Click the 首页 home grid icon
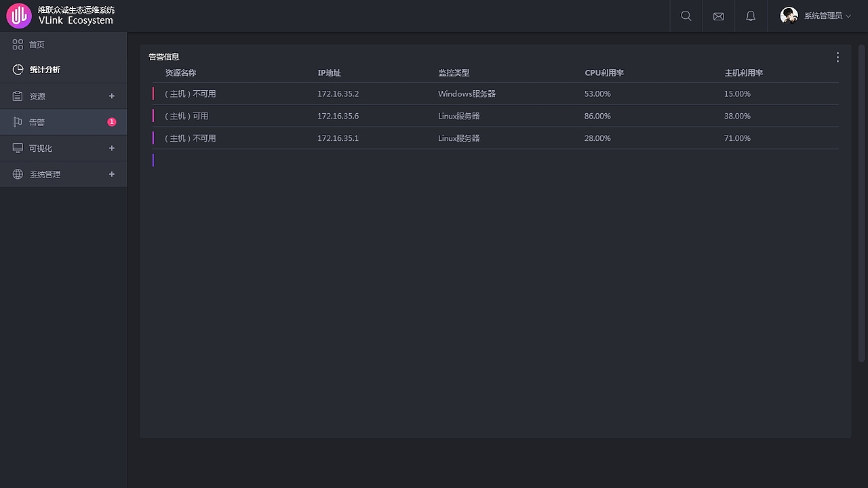868x488 pixels. [x=18, y=45]
